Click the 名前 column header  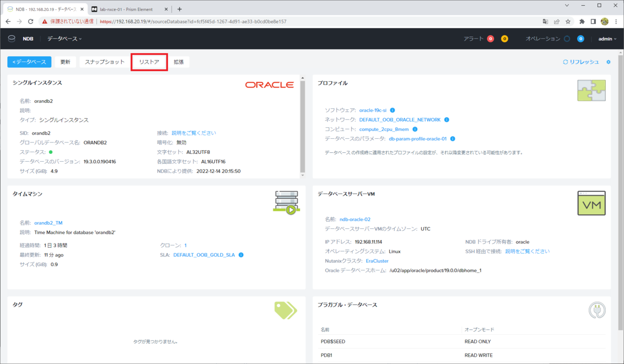click(x=326, y=330)
